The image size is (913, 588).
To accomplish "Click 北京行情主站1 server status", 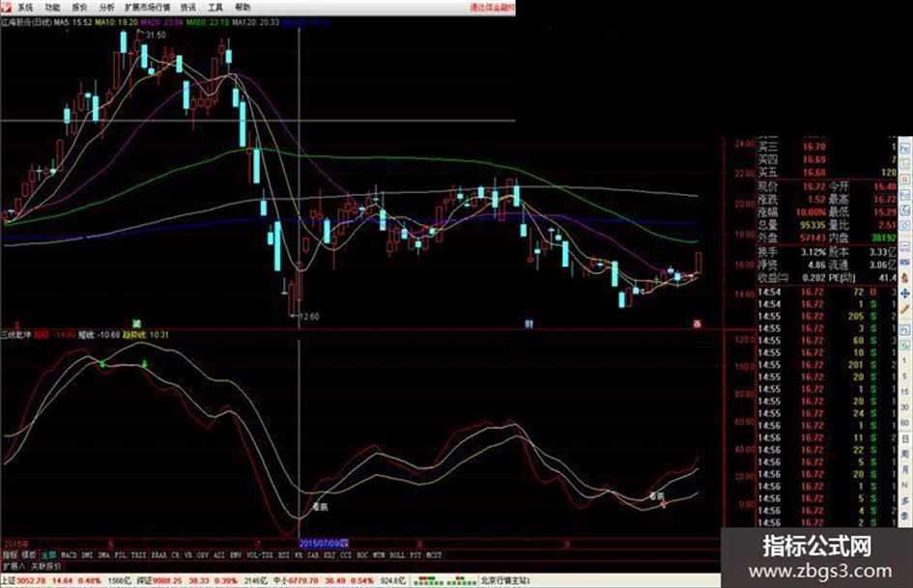I will (x=505, y=580).
